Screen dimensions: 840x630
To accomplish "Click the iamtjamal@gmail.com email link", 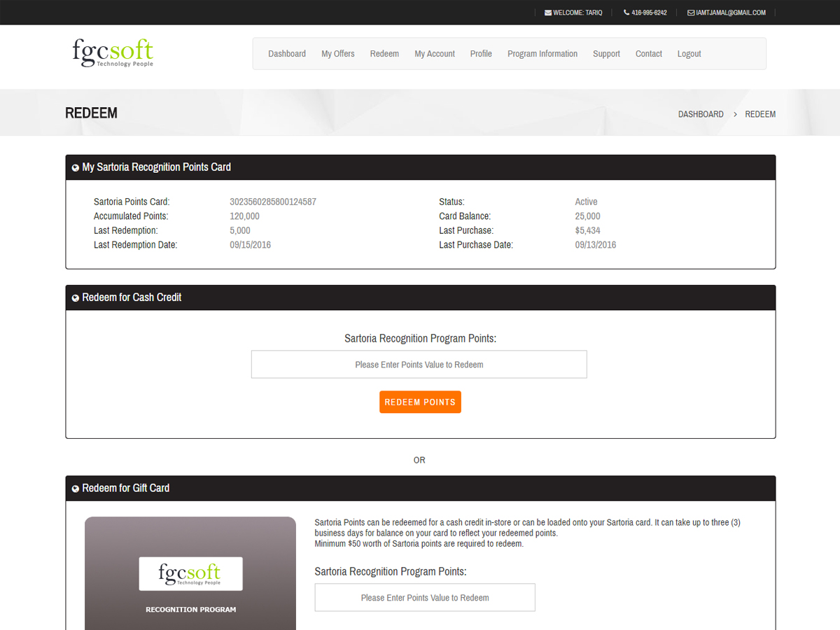I will 731,13.
